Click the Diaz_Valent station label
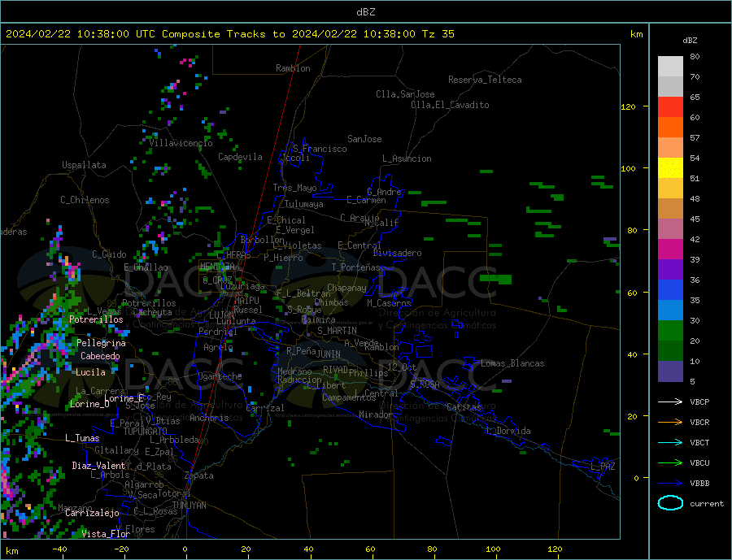The width and height of the screenshot is (732, 560). (x=98, y=465)
